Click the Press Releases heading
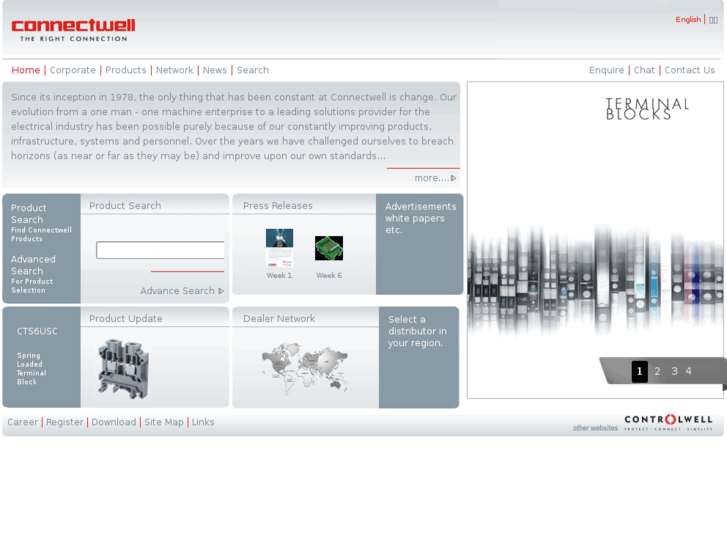This screenshot has height=545, width=727. (278, 205)
